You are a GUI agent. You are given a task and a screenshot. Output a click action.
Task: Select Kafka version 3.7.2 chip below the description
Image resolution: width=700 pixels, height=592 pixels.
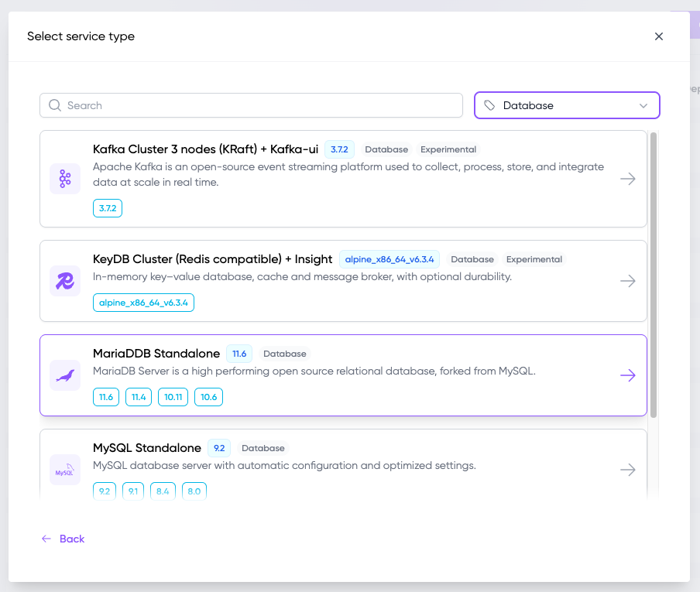[x=108, y=208]
